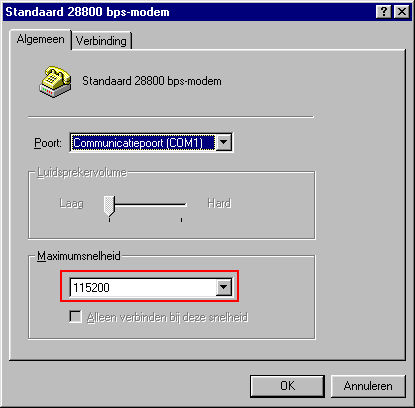415x408 pixels.
Task: Close the modem properties dialog
Action: [402, 12]
